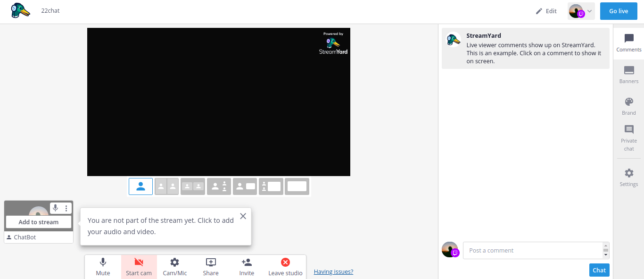This screenshot has height=279, width=644.
Task: Select the full screen share layout
Action: pyautogui.click(x=297, y=186)
